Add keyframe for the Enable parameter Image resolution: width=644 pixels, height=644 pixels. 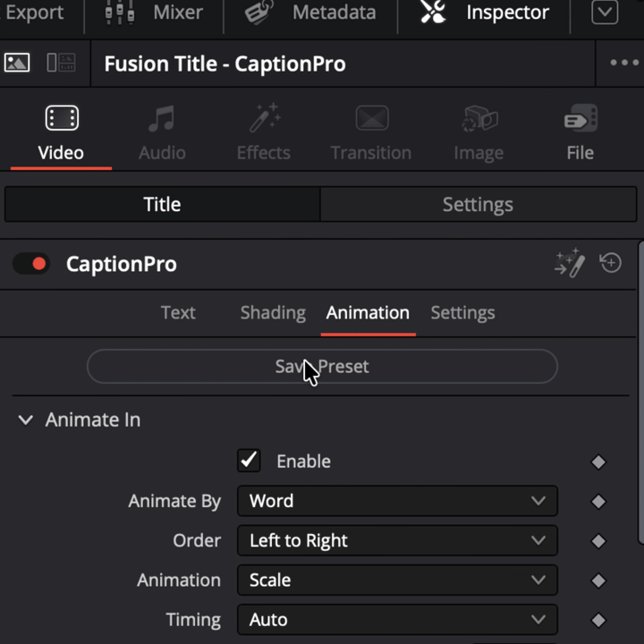tap(598, 462)
